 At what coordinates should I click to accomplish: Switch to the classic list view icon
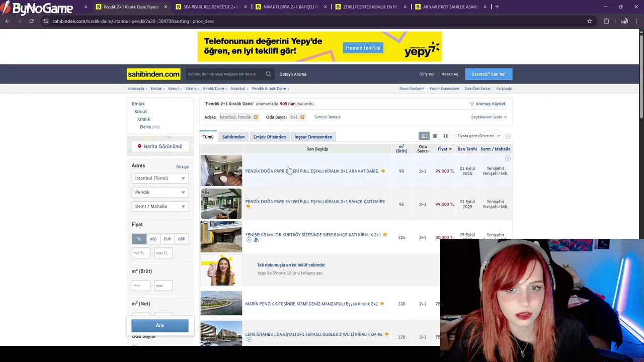point(435,136)
